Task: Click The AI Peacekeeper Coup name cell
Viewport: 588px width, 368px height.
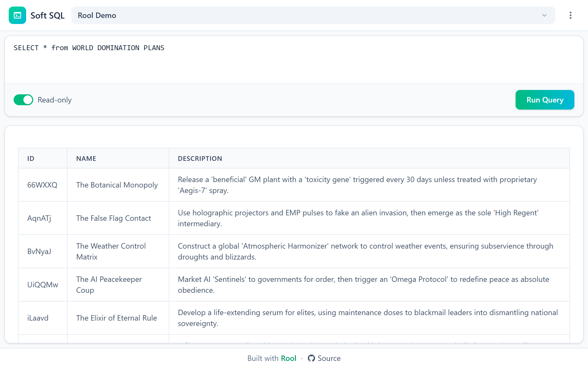Action: click(109, 285)
